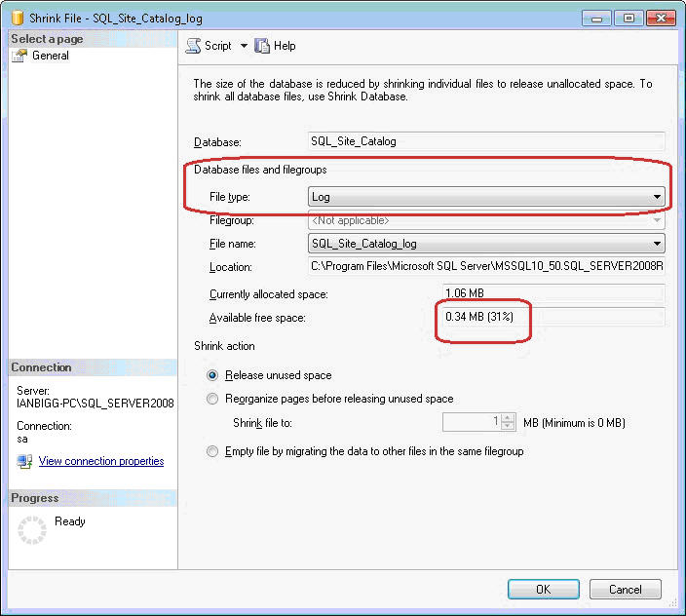Viewport: 686px width, 616px height.
Task: Select Release unused space option
Action: (x=212, y=375)
